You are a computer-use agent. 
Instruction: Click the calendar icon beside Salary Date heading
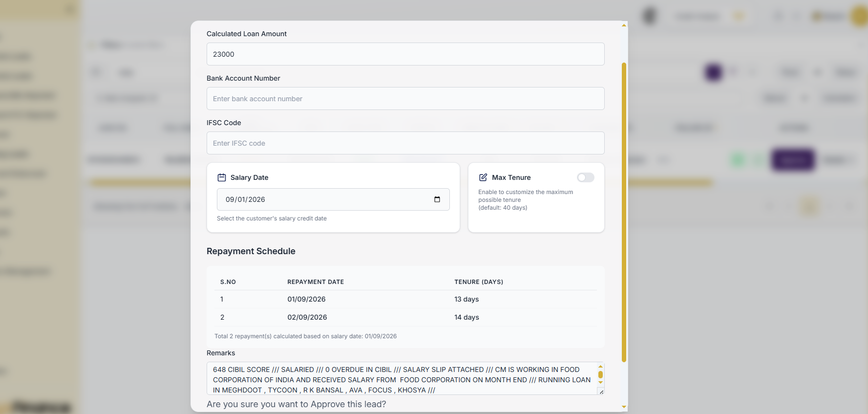pos(222,177)
